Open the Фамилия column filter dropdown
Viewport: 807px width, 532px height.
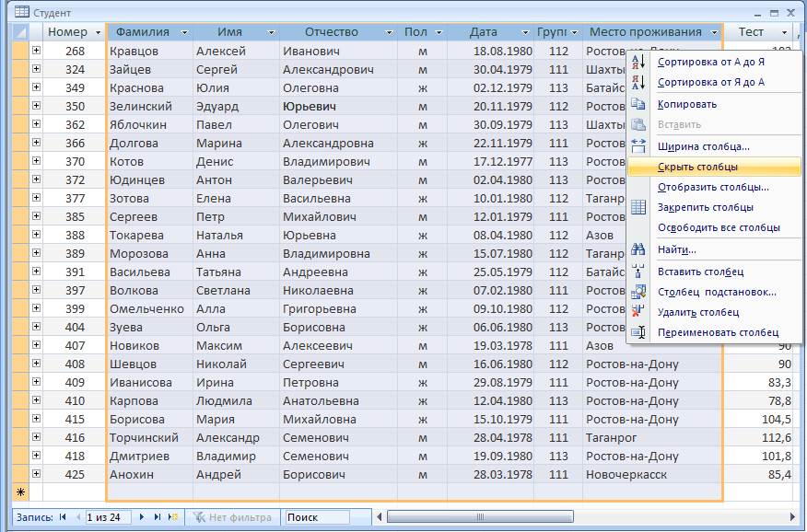[x=184, y=32]
